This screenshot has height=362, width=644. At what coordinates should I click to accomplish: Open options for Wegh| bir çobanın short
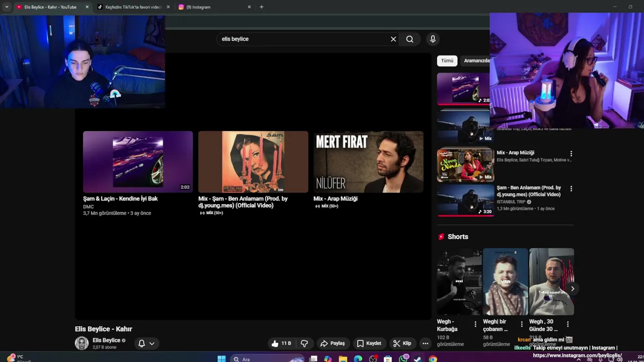[522, 324]
